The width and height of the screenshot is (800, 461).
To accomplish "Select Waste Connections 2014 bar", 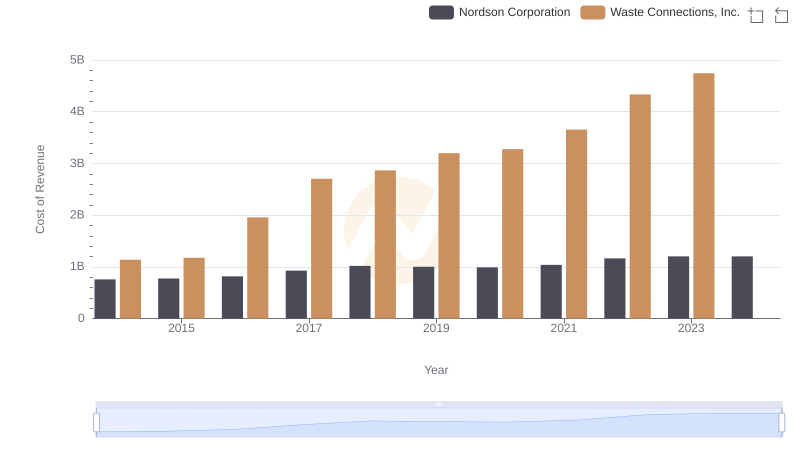I will tap(130, 289).
